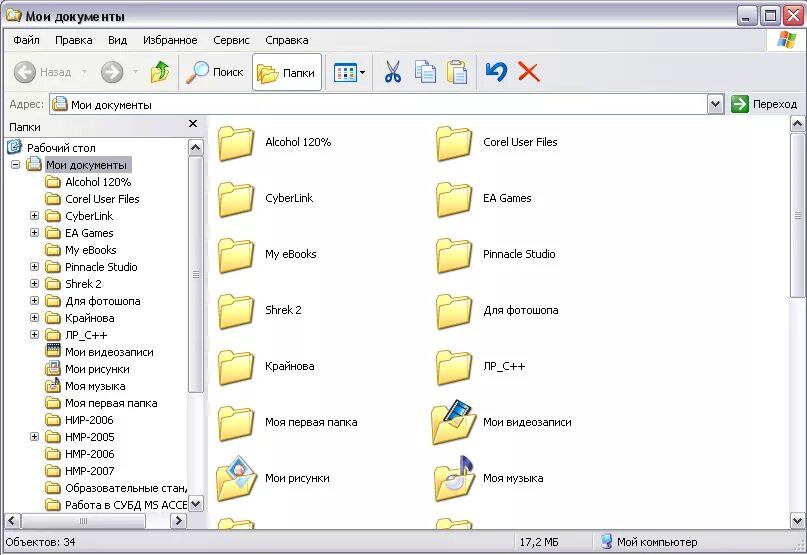Viewport: 807px width, 555px height.
Task: Expand Крайнова node in tree
Action: [34, 318]
